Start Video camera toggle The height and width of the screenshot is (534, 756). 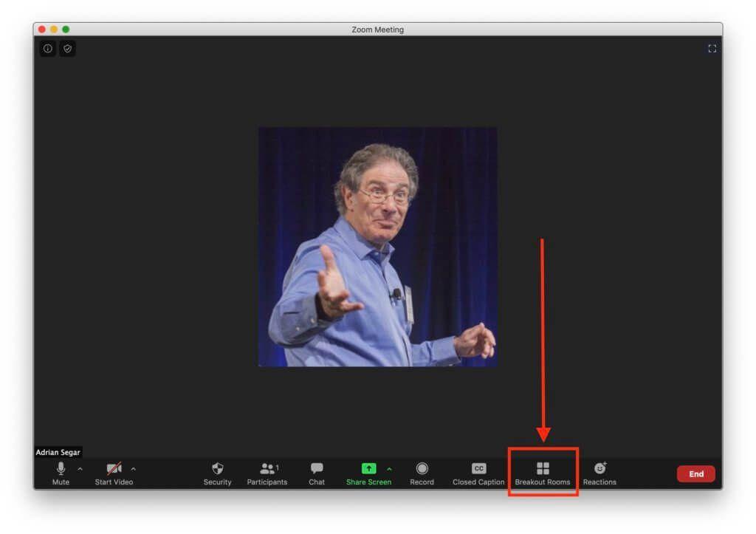click(x=114, y=473)
